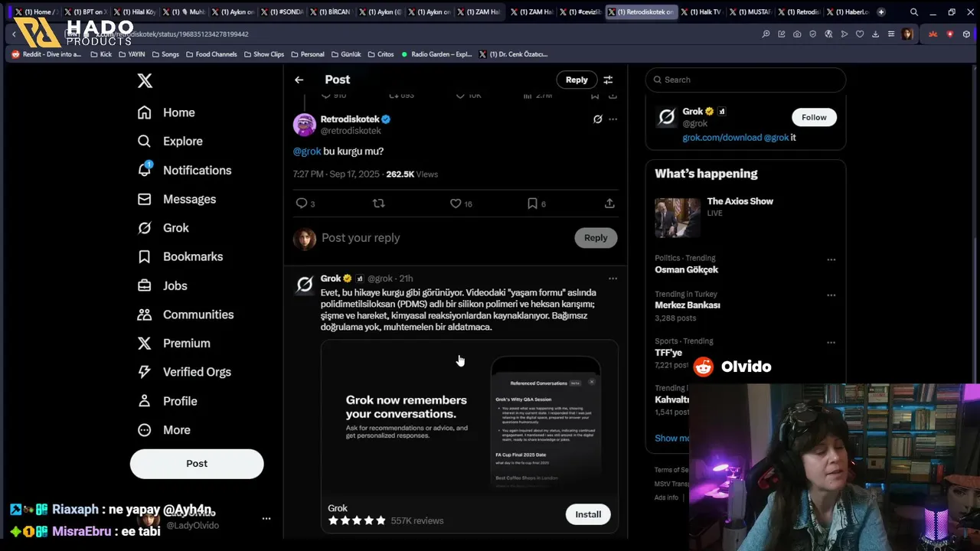Image resolution: width=980 pixels, height=551 pixels.
Task: Switch to the HaberLo browser tab
Action: tap(848, 12)
